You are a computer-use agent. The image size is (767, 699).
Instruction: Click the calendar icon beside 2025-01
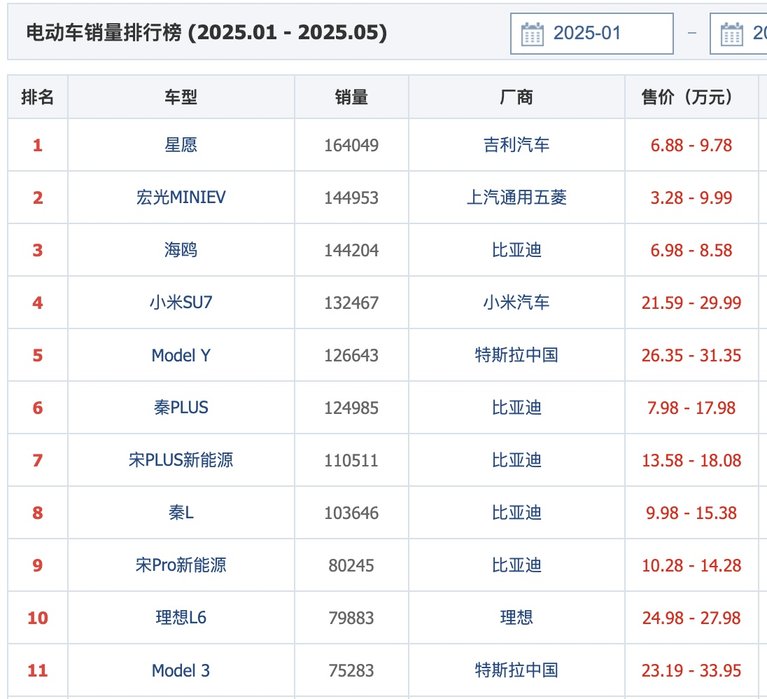(x=532, y=34)
